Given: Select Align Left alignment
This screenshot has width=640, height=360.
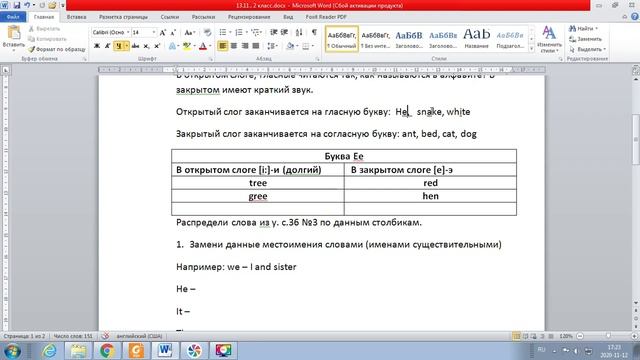Looking at the screenshot, I should [223, 46].
